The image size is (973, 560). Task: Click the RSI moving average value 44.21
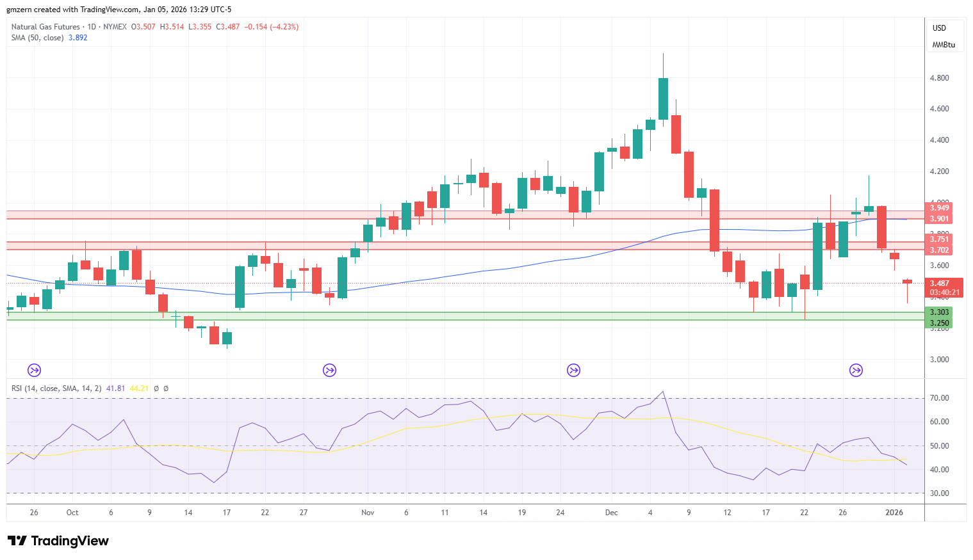point(139,388)
